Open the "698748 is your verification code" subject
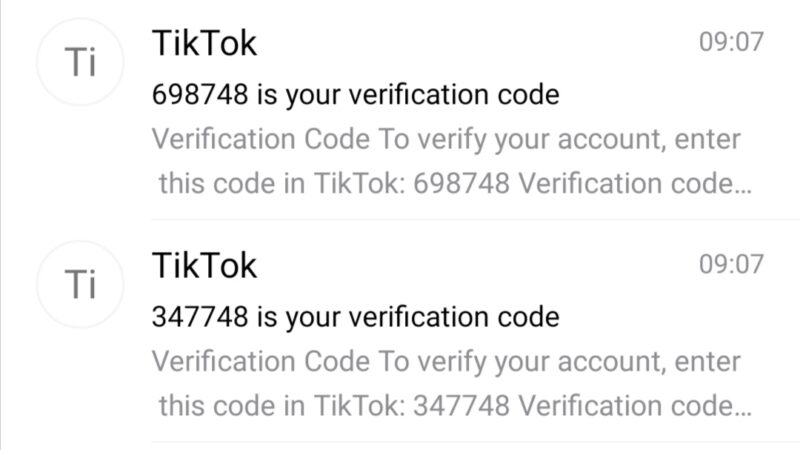The image size is (800, 450). click(355, 96)
